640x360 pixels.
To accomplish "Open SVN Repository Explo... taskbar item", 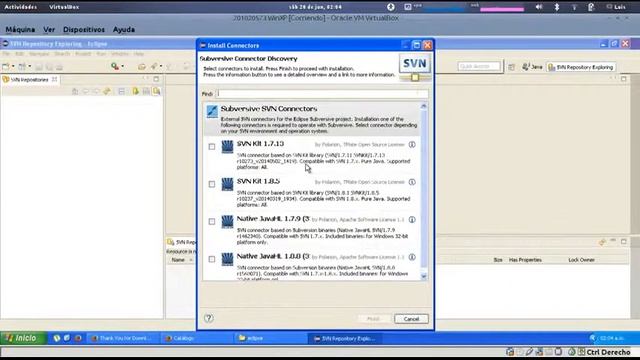I will (x=345, y=338).
